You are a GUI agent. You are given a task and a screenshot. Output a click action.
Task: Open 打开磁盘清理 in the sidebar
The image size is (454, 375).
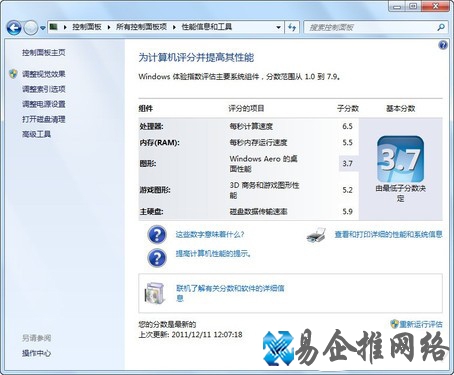44,119
